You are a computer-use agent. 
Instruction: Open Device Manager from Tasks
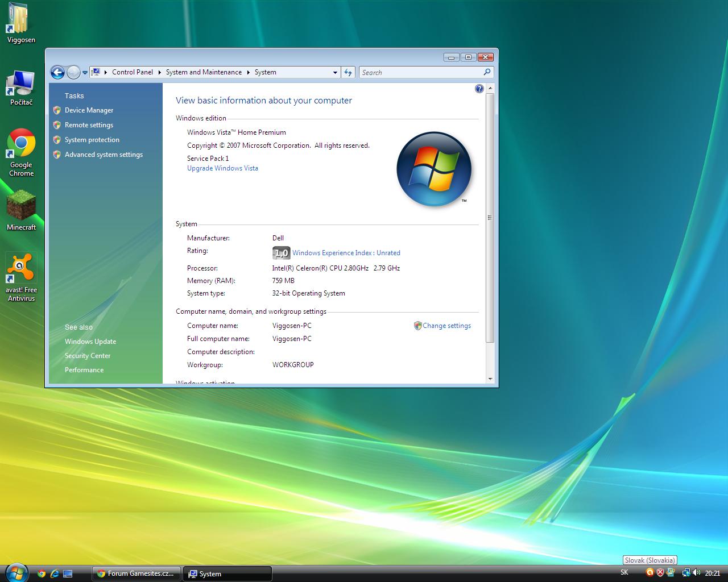tap(89, 110)
